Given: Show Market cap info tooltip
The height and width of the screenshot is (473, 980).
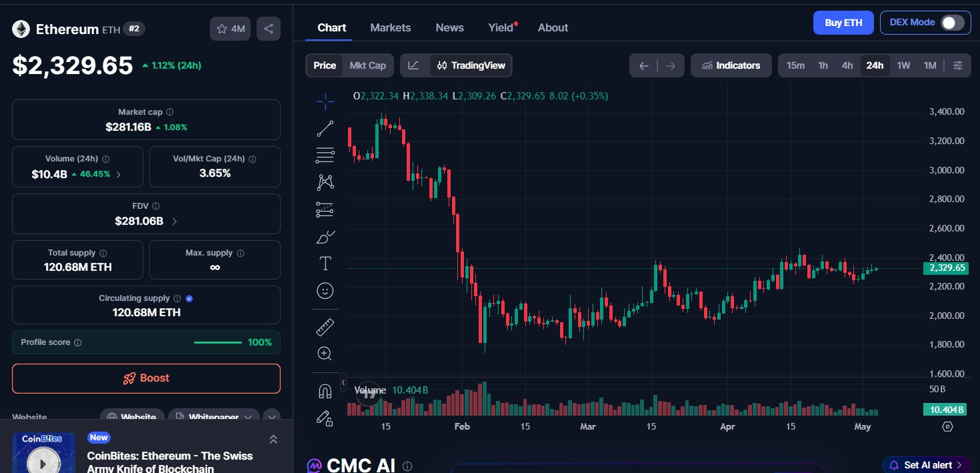Looking at the screenshot, I should (x=170, y=112).
